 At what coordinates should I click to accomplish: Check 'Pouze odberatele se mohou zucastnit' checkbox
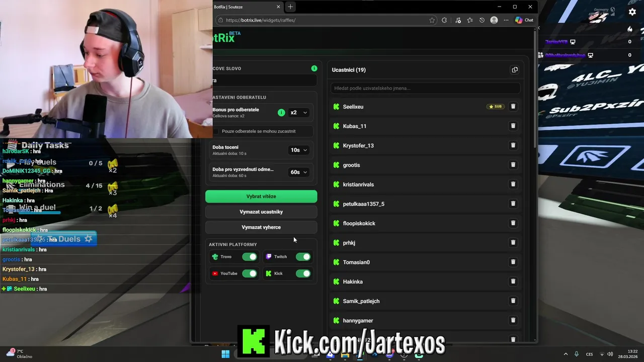(x=216, y=131)
